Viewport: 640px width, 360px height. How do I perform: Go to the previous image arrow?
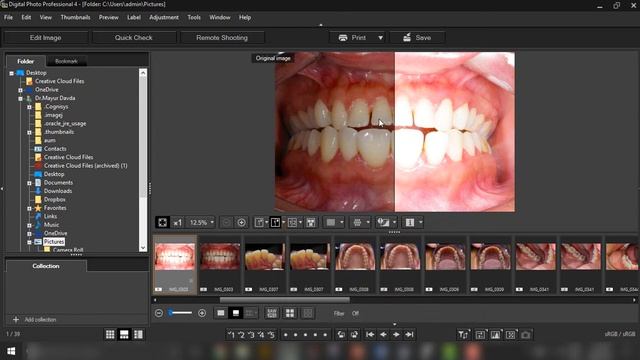pos(383,335)
